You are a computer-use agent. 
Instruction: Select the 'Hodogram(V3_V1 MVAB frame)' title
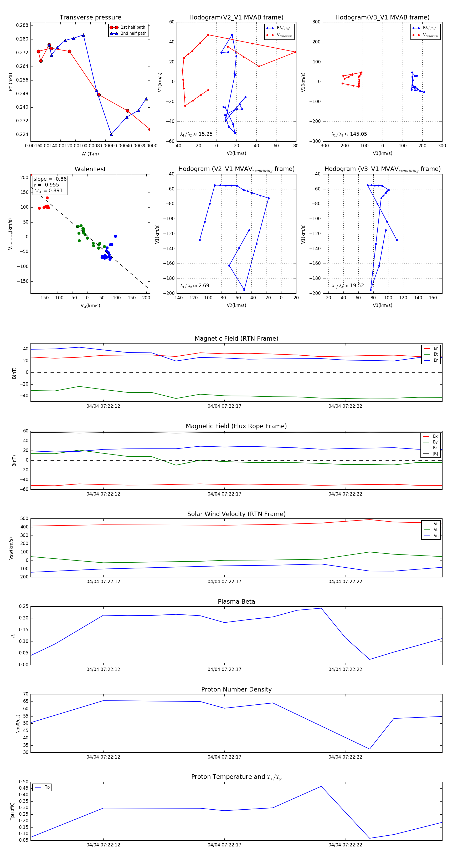382,18
